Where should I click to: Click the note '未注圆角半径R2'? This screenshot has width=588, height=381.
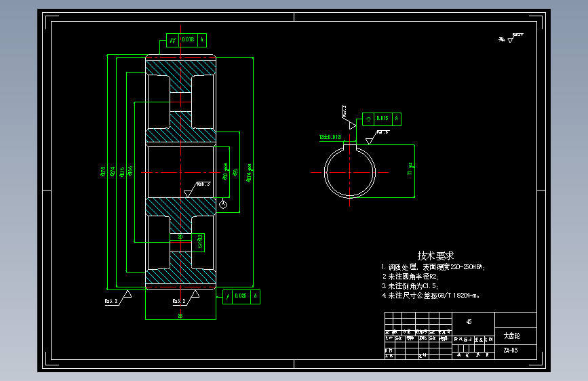(410, 277)
